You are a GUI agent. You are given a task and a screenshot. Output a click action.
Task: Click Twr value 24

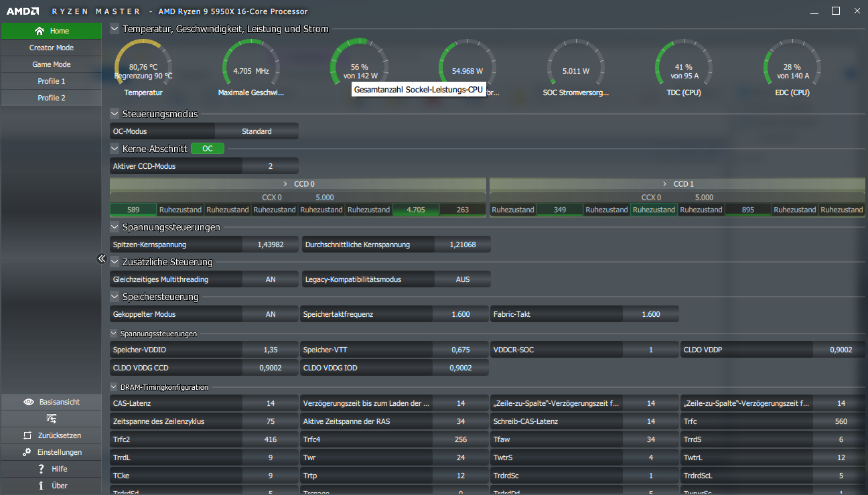pos(461,457)
